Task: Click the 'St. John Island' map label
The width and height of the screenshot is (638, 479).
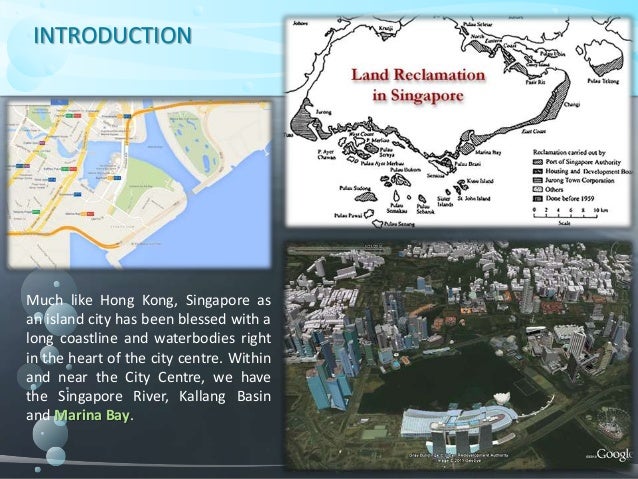Action: [x=474, y=199]
